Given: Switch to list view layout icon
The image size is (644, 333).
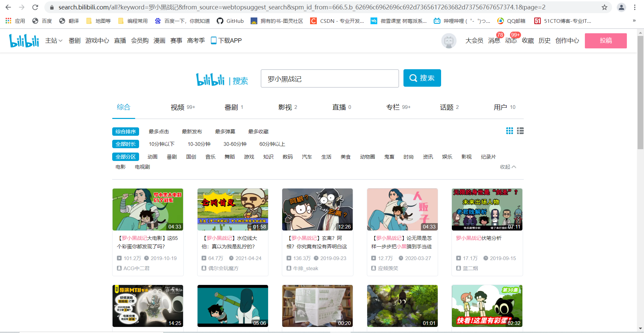Looking at the screenshot, I should tap(520, 131).
